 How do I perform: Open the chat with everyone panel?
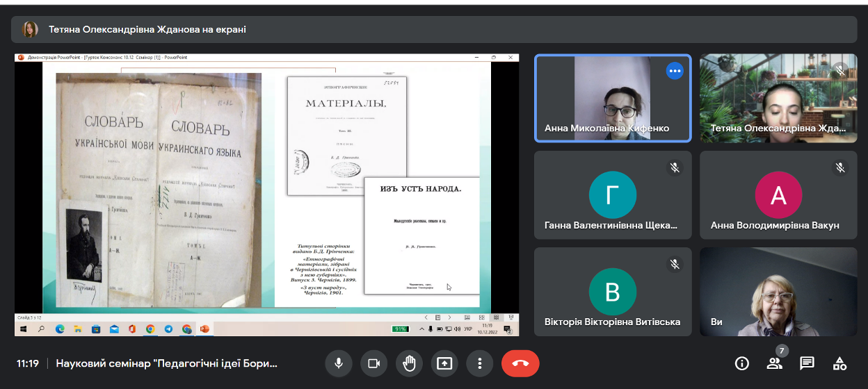pos(807,363)
